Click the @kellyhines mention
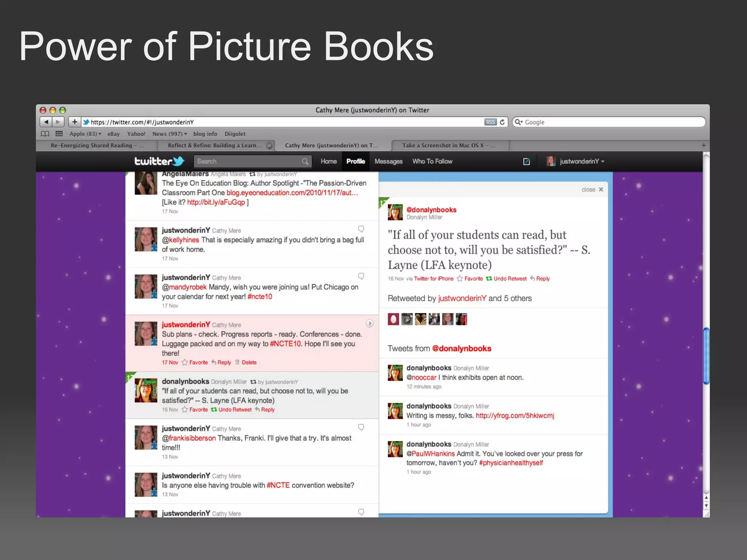The width and height of the screenshot is (747, 560). [181, 240]
